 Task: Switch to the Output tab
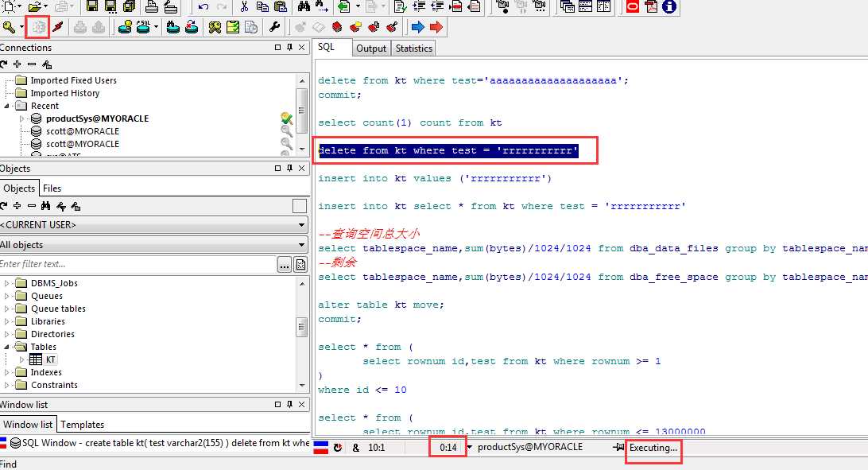tap(371, 49)
